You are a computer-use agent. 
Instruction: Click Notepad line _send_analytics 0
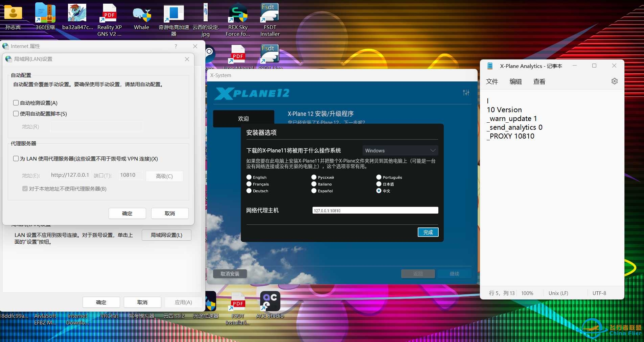click(x=515, y=127)
